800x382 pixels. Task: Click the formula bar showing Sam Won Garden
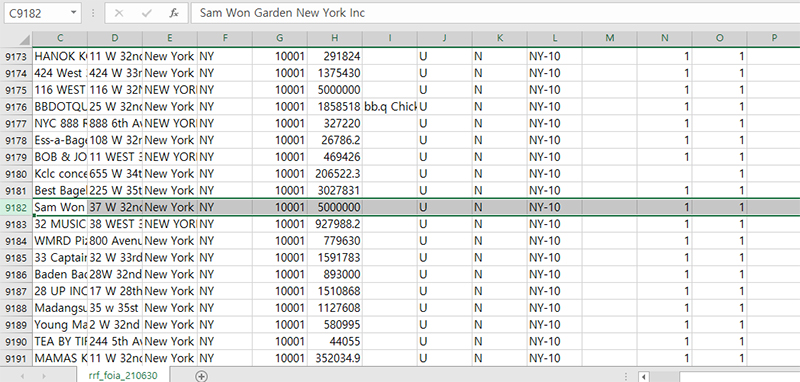[495, 13]
